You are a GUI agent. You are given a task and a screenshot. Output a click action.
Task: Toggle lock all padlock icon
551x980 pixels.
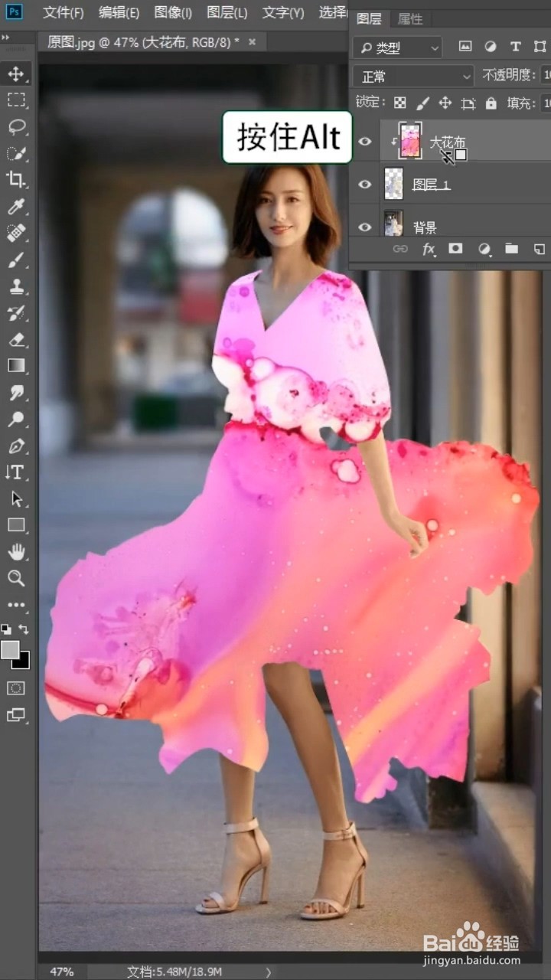(x=491, y=103)
